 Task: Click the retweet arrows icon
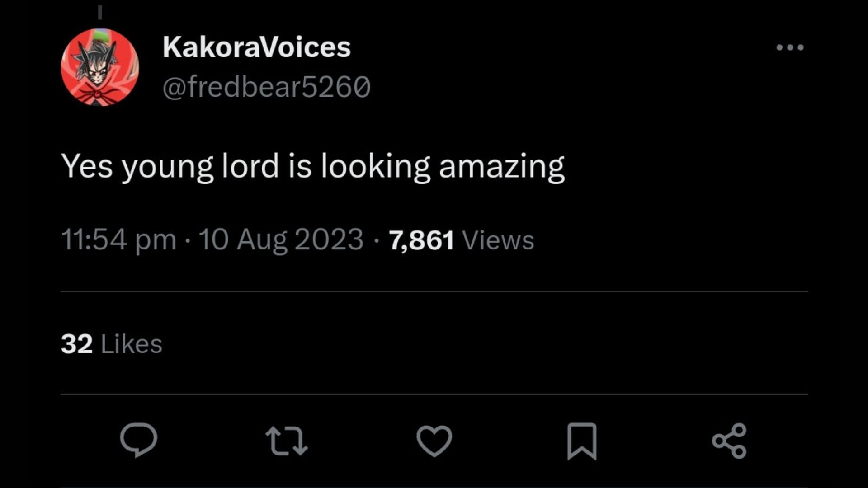point(287,441)
